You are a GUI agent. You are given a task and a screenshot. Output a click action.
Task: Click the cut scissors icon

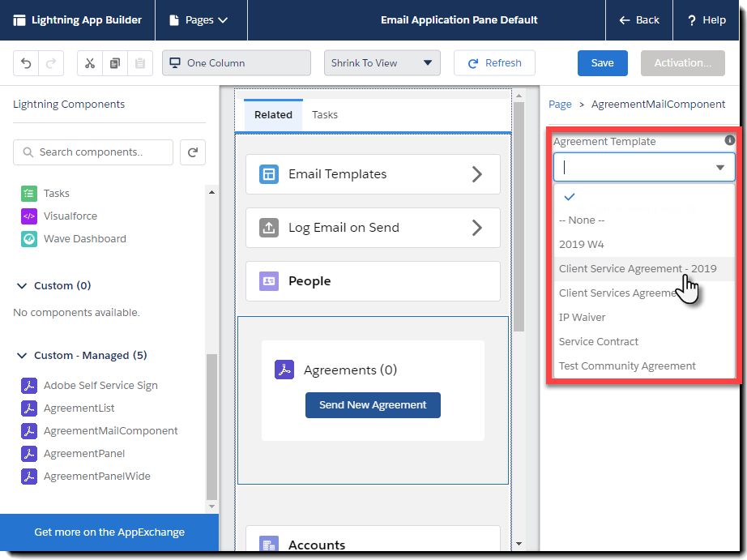pos(90,63)
